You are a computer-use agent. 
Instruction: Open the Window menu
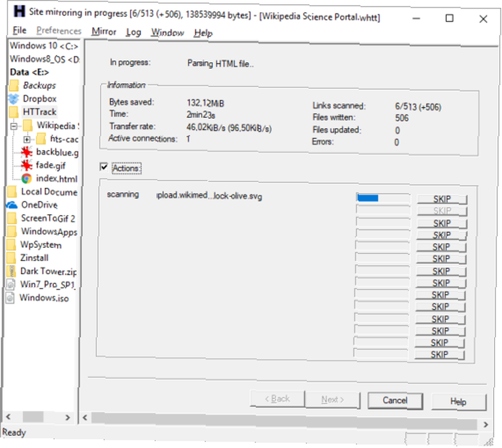point(168,33)
